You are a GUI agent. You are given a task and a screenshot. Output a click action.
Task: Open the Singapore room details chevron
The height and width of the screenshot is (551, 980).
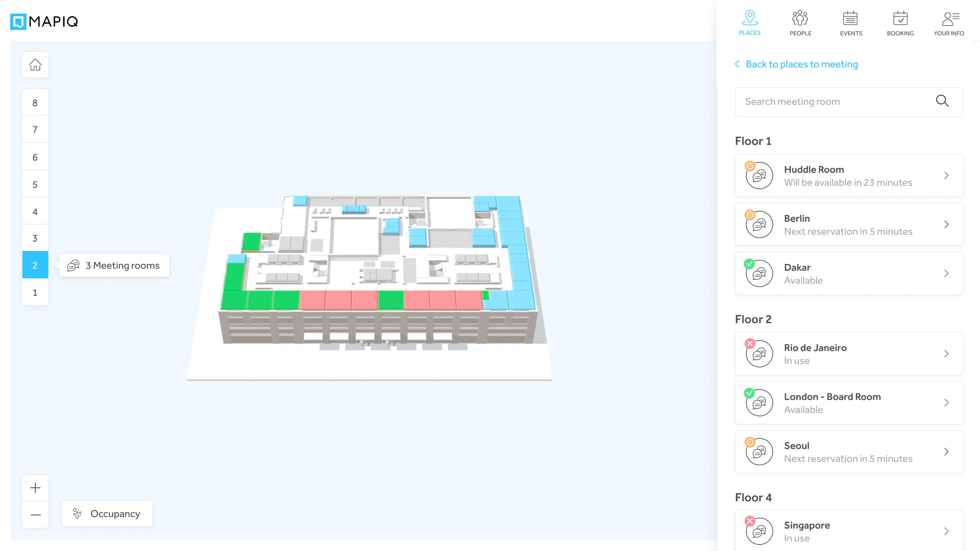946,532
